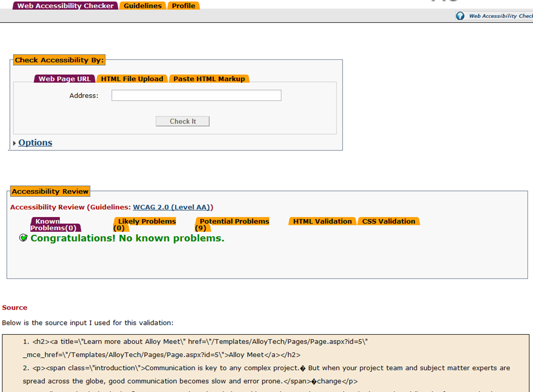Open the Profile tab
The image size is (533, 392).
click(184, 6)
